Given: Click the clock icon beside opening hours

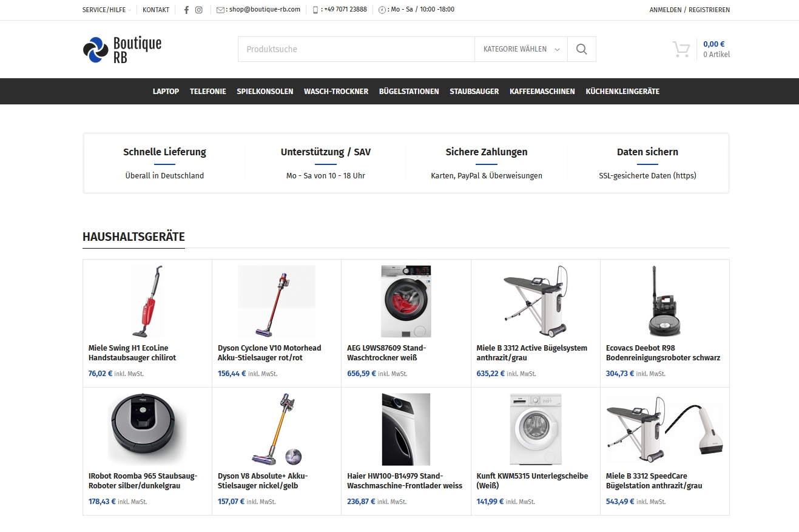Looking at the screenshot, I should (x=382, y=10).
